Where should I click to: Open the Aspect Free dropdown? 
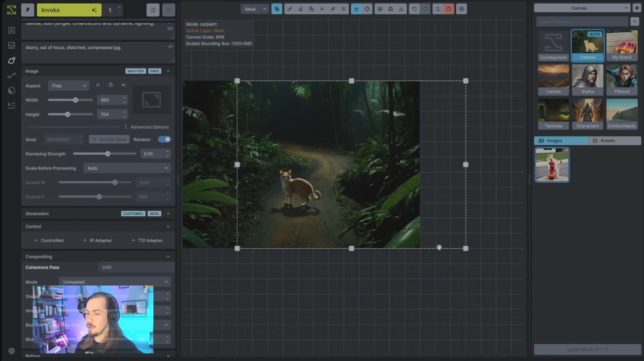pos(68,86)
